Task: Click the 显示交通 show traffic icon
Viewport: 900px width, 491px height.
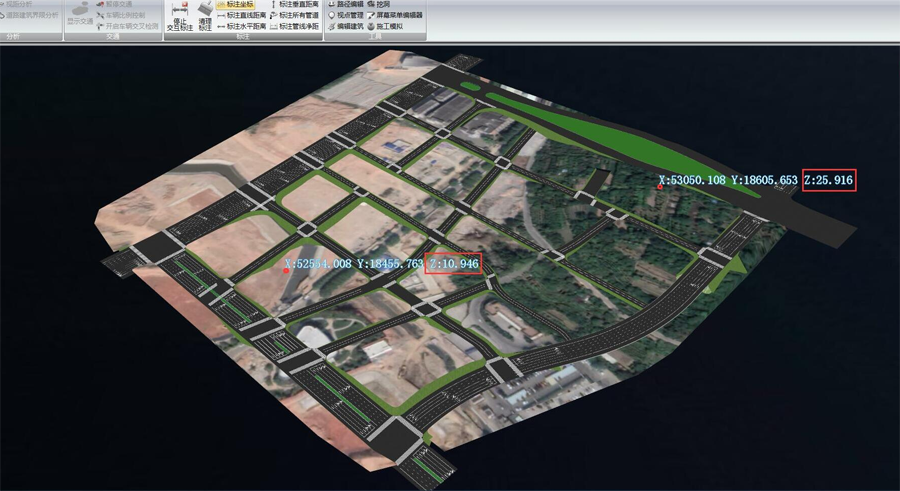Action: (80, 14)
